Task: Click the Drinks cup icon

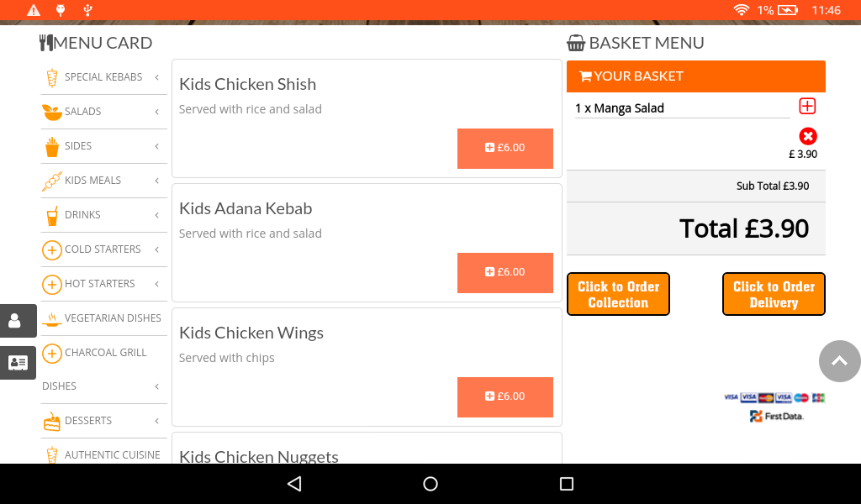Action: [51, 215]
